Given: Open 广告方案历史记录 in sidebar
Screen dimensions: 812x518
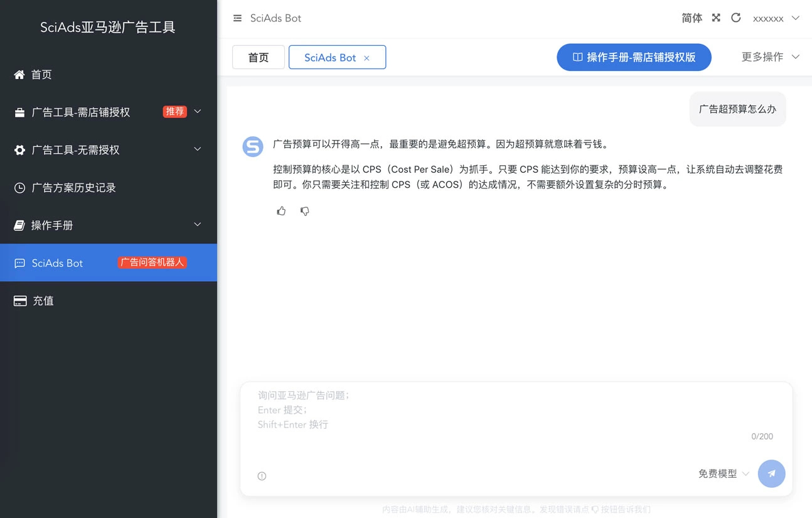Looking at the screenshot, I should click(x=74, y=188).
